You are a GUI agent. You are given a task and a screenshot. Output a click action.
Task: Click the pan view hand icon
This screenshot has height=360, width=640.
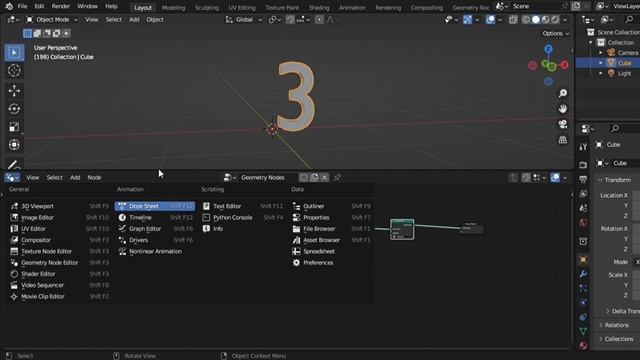coord(562,109)
